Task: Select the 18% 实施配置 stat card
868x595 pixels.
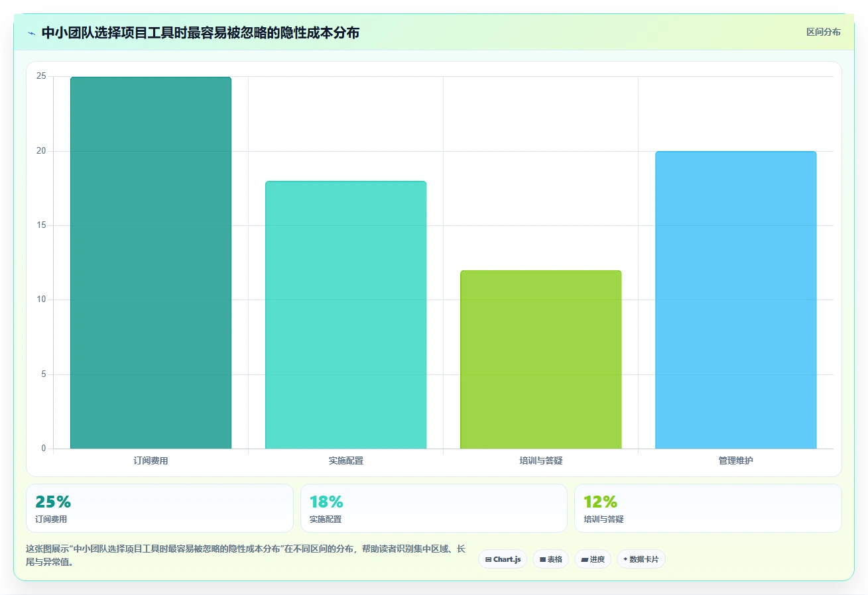Action: coord(434,508)
